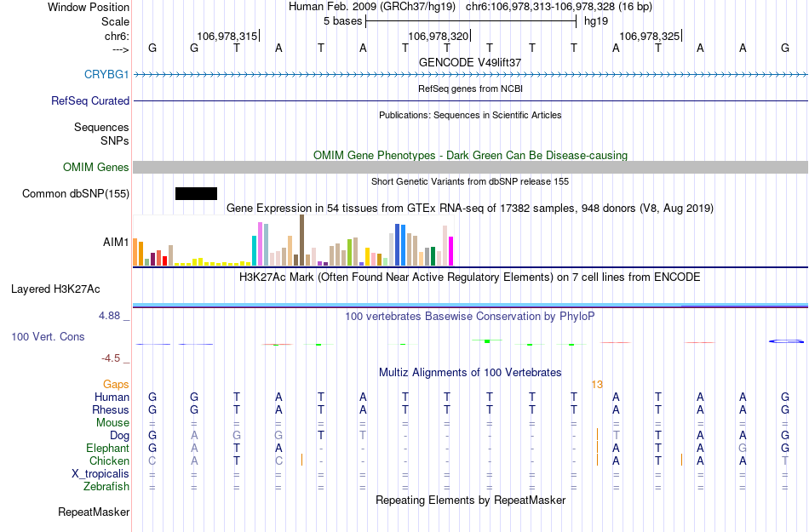Select the Zebrafish alignment row label
809x532 pixels.
(106, 486)
